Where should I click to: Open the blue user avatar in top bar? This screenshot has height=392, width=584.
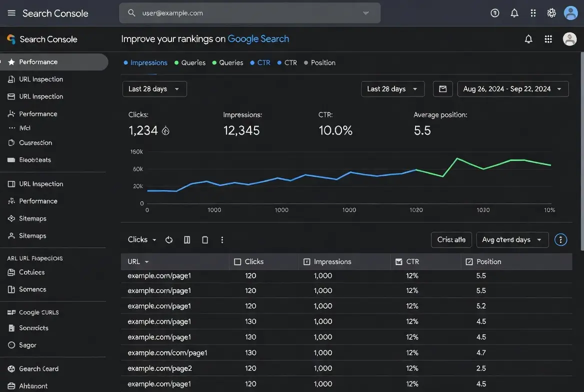point(570,13)
